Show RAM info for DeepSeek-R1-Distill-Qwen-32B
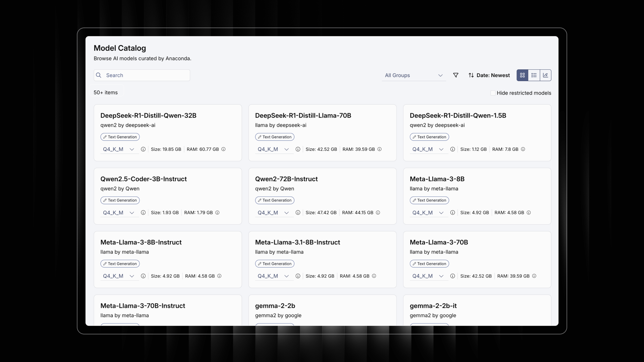 point(223,149)
